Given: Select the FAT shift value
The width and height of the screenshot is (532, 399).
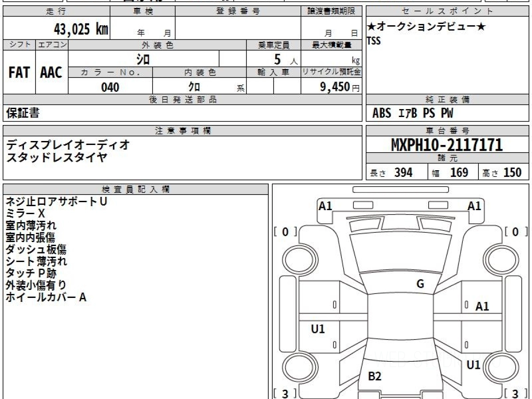Looking at the screenshot, I should pyautogui.click(x=19, y=72).
